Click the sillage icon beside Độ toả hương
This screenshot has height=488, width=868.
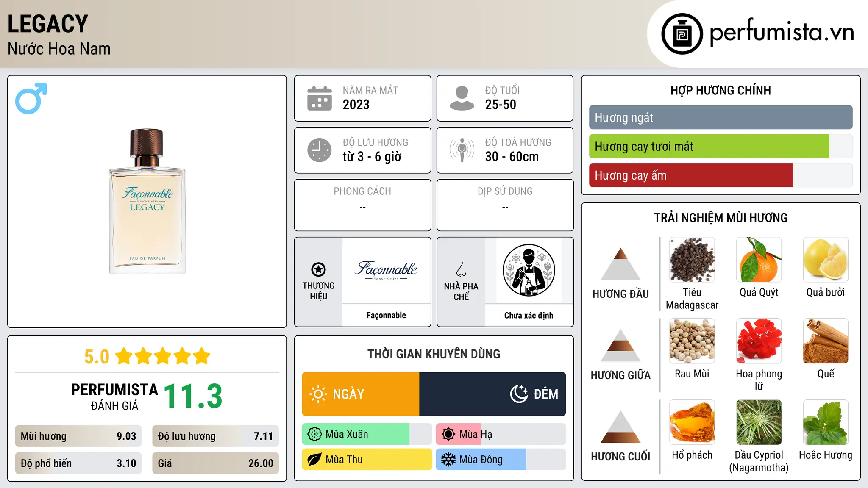(462, 150)
